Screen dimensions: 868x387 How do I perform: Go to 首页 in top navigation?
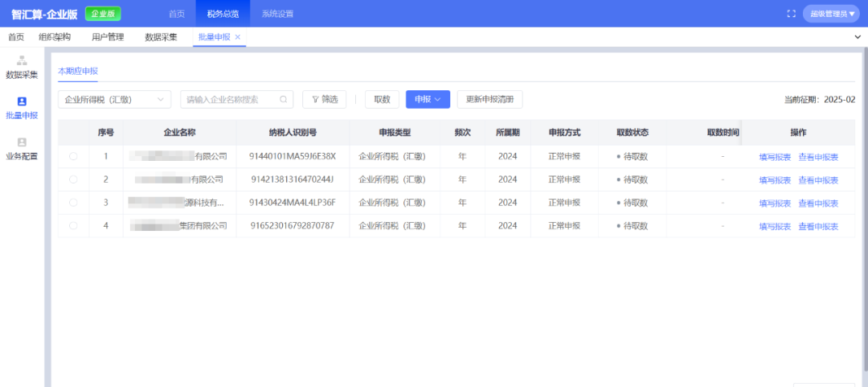[x=177, y=14]
